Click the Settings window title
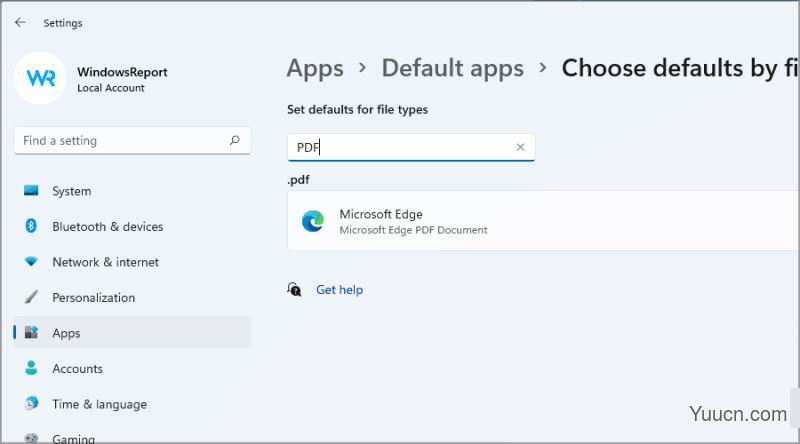This screenshot has height=444, width=800. tap(63, 23)
